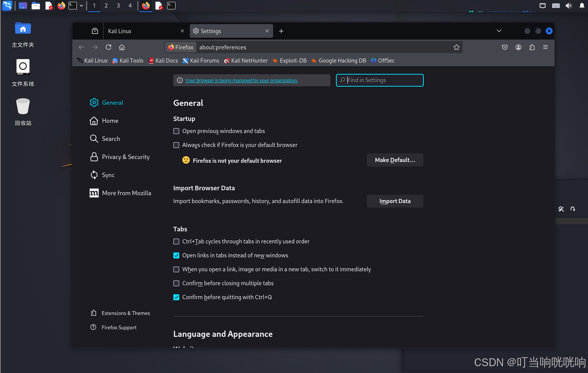Viewport: 588px width, 373px height.
Task: Switch to workspace 3
Action: tap(118, 6)
